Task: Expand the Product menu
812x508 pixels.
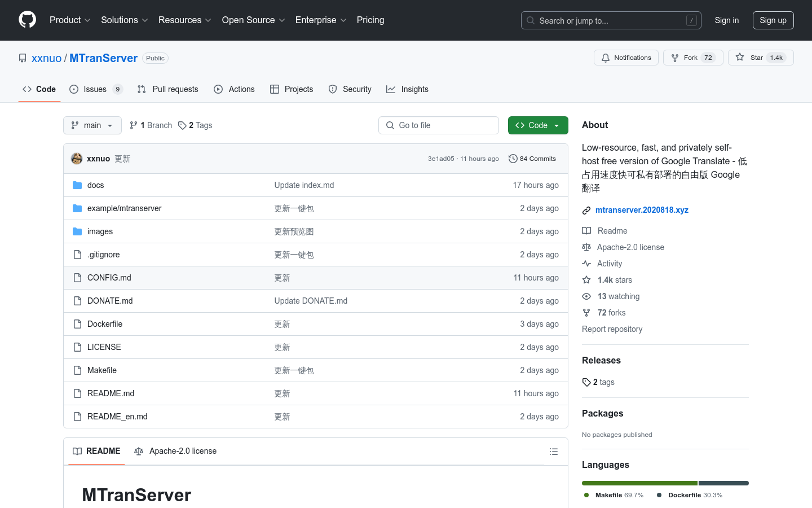Action: [x=70, y=20]
